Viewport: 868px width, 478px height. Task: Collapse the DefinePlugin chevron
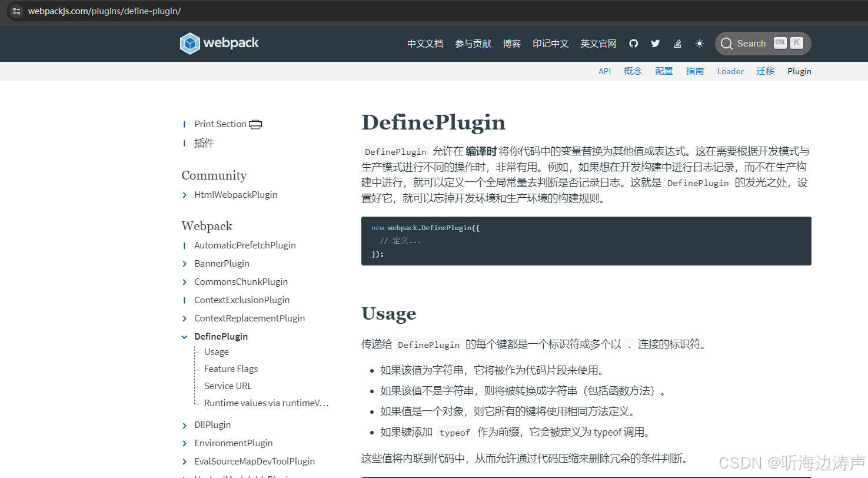point(185,337)
